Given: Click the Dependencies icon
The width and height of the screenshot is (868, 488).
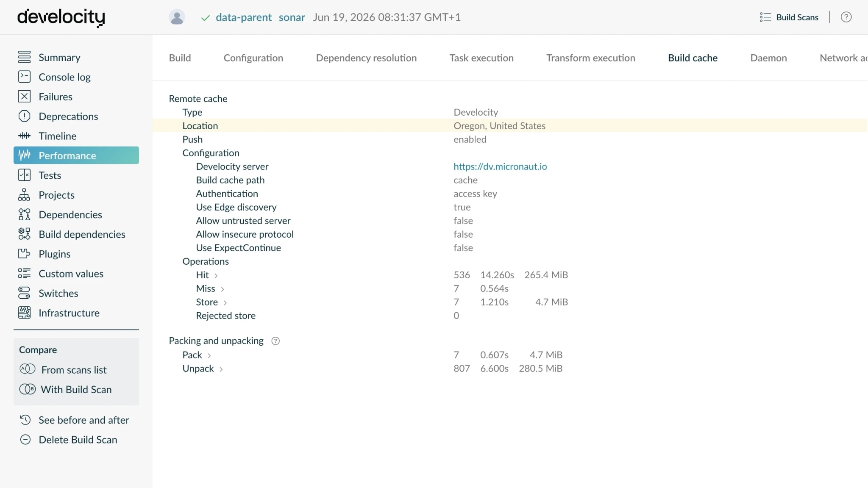Looking at the screenshot, I should 24,214.
